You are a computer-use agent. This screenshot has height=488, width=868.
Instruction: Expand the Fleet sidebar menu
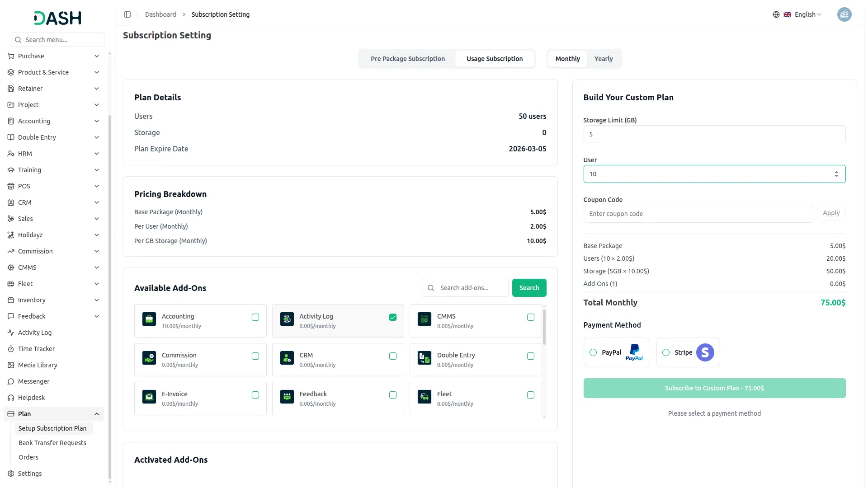click(x=53, y=284)
